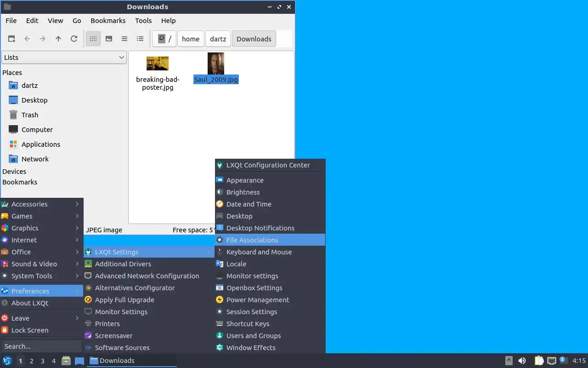Click the Appearance settings icon
588x368 pixels.
220,180
